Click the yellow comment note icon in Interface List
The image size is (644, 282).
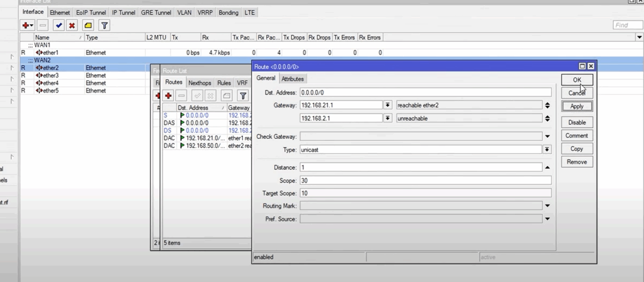pos(88,26)
